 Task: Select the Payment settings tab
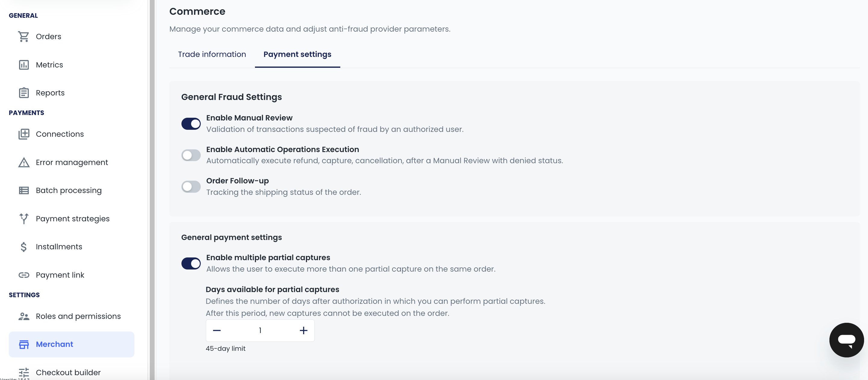pos(297,55)
